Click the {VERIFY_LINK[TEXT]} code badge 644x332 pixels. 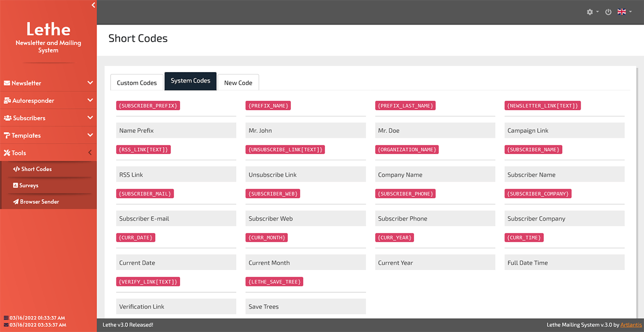pos(148,282)
